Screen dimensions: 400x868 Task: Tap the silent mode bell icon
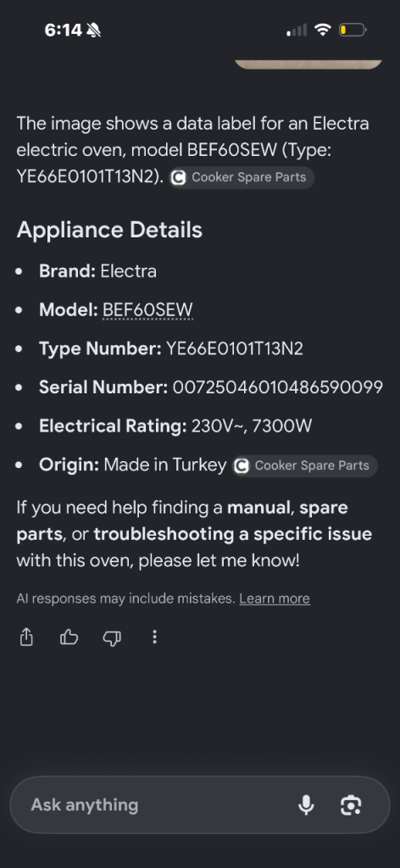[93, 30]
